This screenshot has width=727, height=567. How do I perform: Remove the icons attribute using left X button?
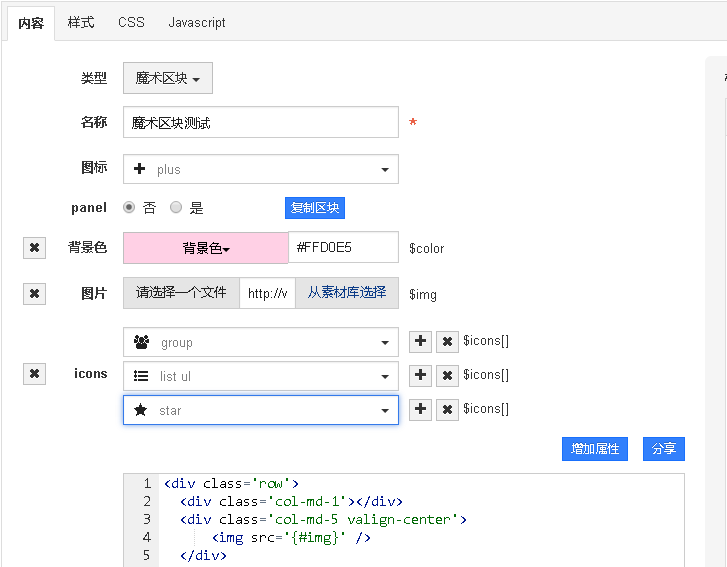tap(34, 374)
